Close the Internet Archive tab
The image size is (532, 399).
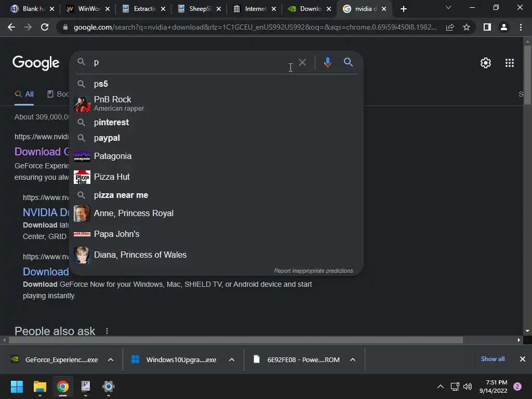tap(274, 9)
